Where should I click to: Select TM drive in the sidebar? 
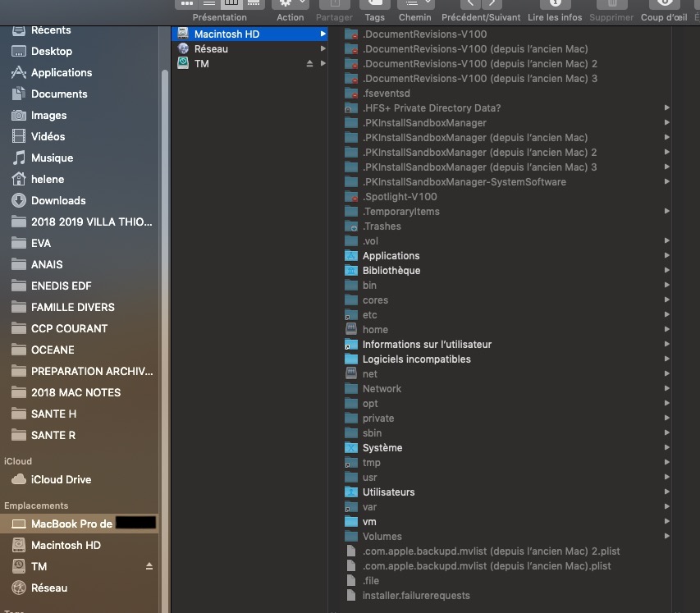pos(79,566)
